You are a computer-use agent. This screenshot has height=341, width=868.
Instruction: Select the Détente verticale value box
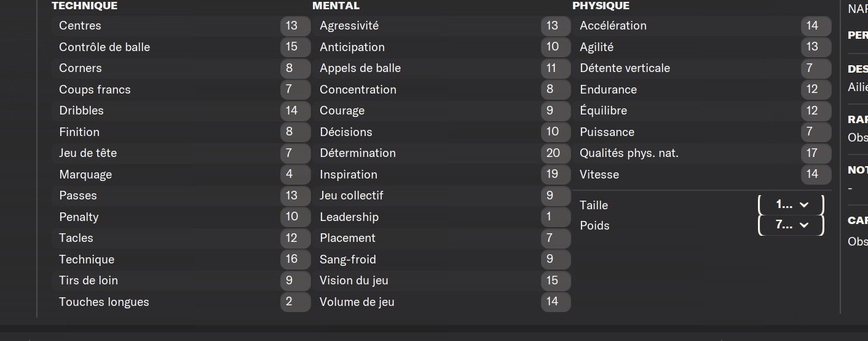(x=816, y=68)
